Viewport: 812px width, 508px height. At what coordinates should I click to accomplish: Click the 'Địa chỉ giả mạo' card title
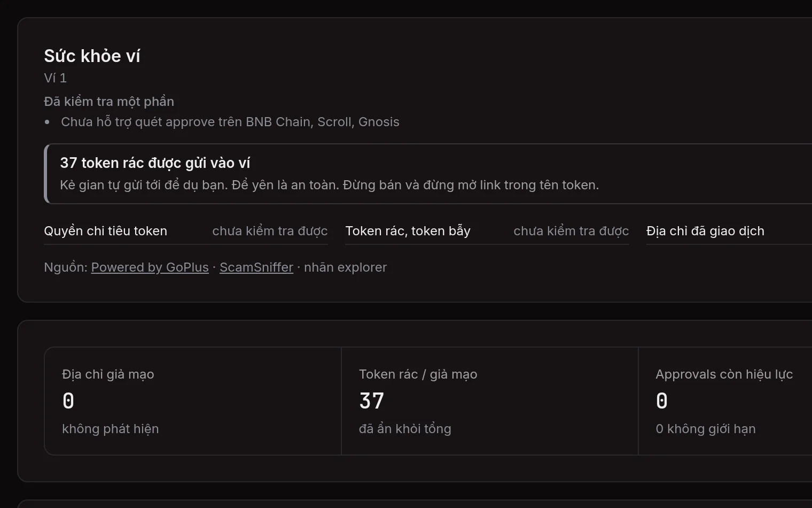(x=108, y=374)
